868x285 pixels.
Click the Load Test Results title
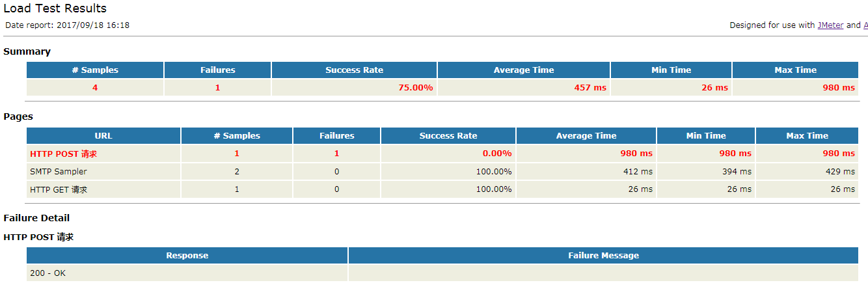click(55, 8)
